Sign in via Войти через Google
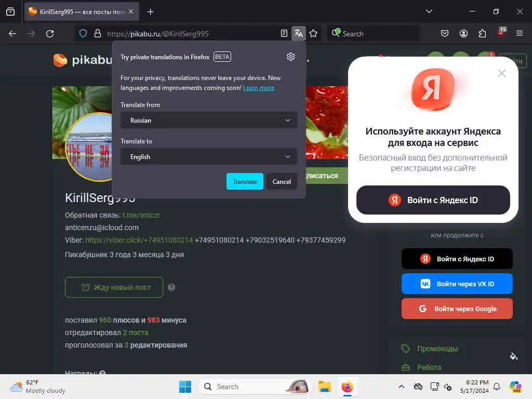 [457, 309]
